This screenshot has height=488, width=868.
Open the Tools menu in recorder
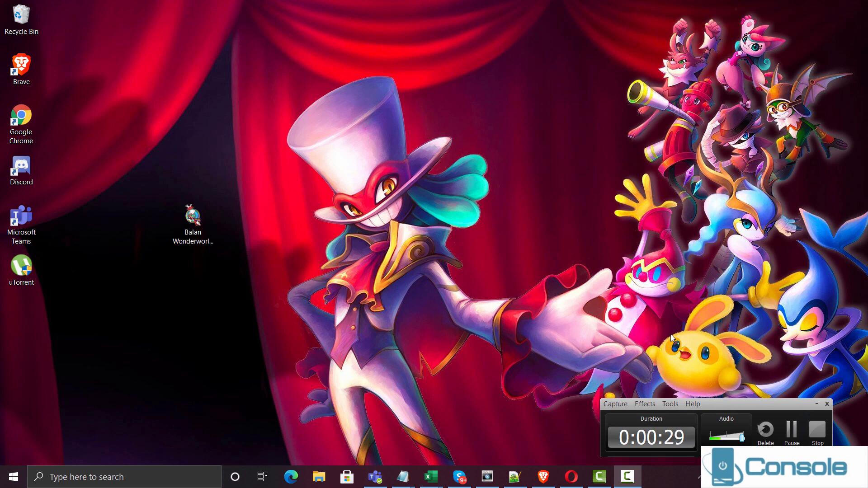[670, 404]
